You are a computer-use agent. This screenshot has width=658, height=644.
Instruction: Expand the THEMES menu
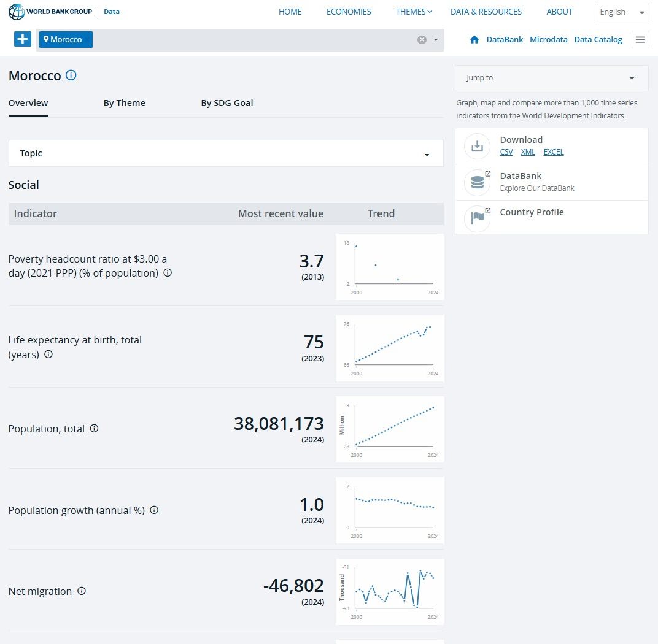[x=414, y=12]
